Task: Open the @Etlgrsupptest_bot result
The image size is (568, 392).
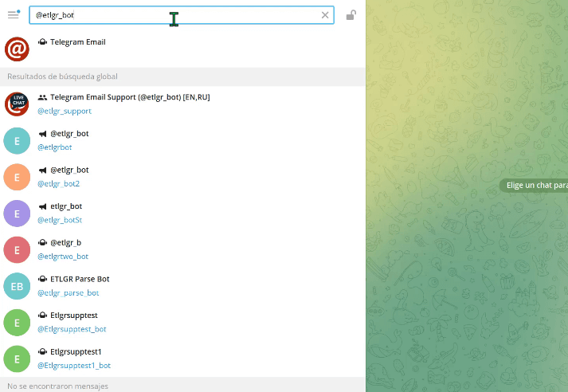Action: (x=182, y=322)
